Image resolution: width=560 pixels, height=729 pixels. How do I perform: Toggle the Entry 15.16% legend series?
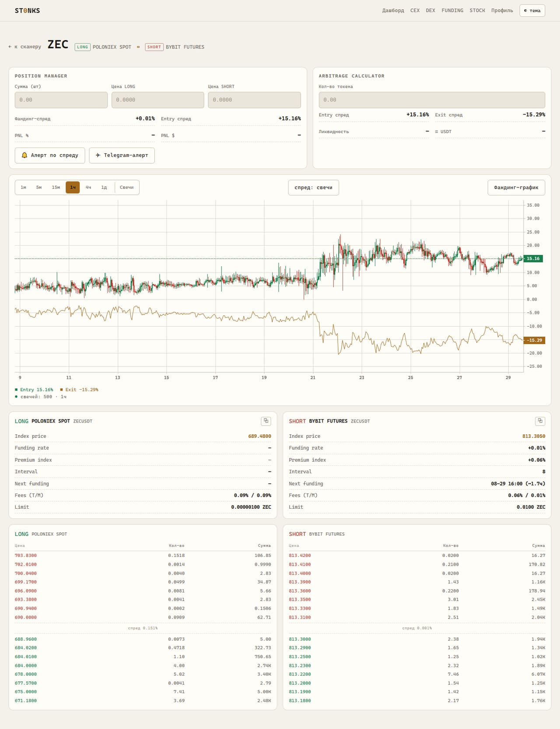click(x=34, y=390)
